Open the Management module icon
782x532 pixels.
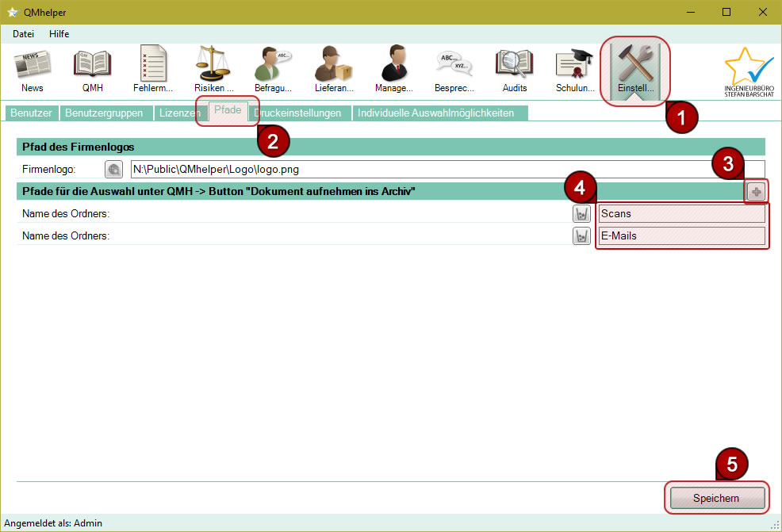(394, 70)
